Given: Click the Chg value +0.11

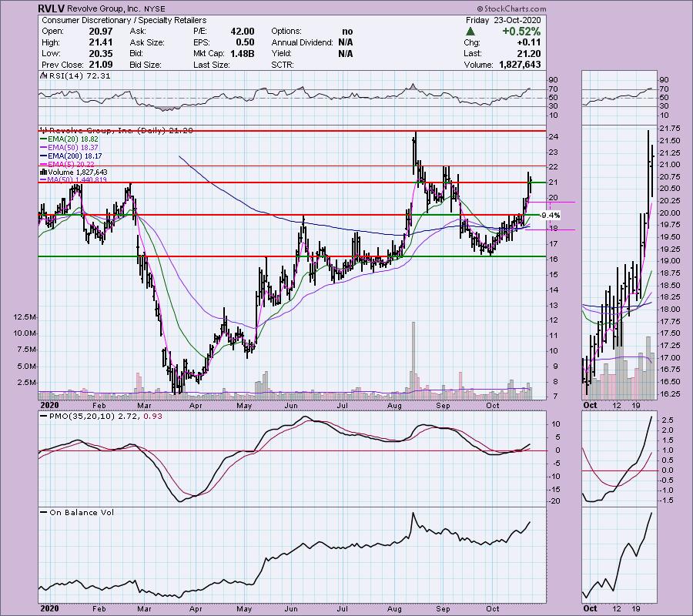Looking at the screenshot, I should pyautogui.click(x=528, y=42).
